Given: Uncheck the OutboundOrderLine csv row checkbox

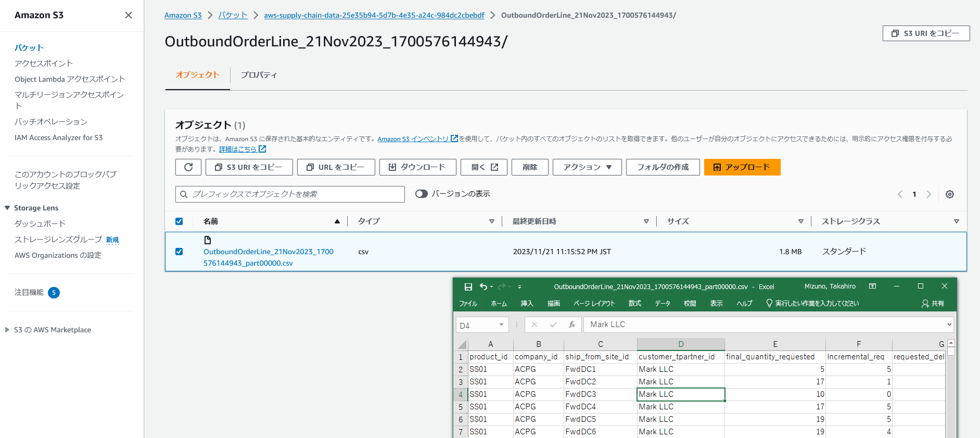Looking at the screenshot, I should (x=179, y=252).
